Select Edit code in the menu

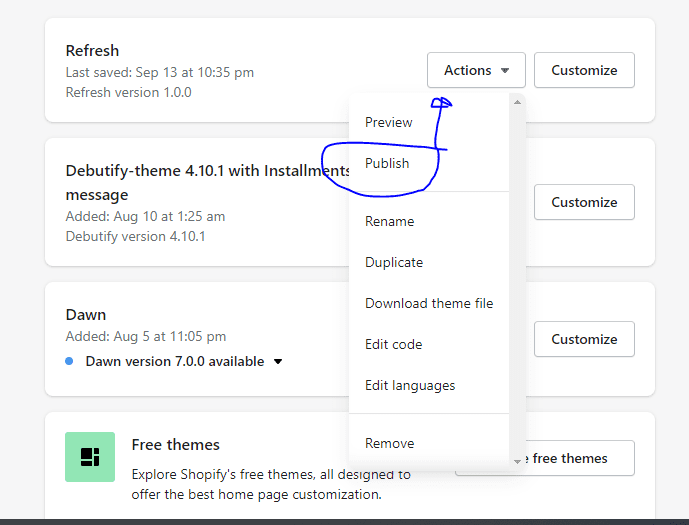click(393, 344)
